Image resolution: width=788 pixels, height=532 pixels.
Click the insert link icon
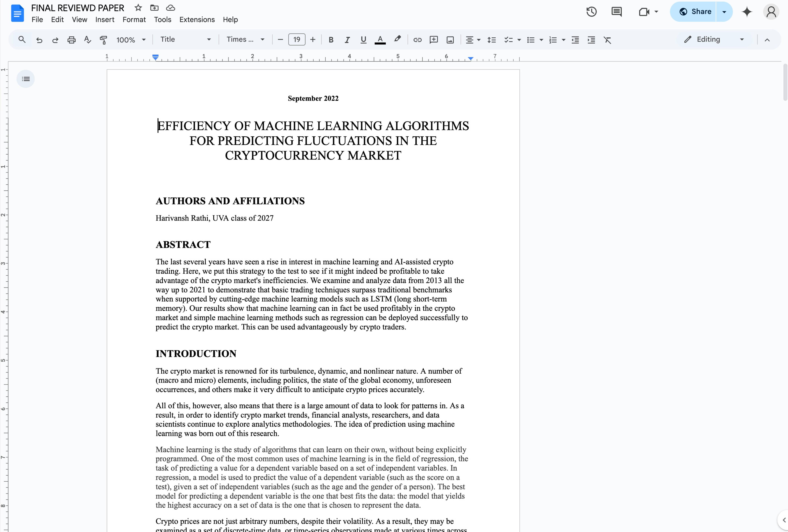click(x=417, y=40)
